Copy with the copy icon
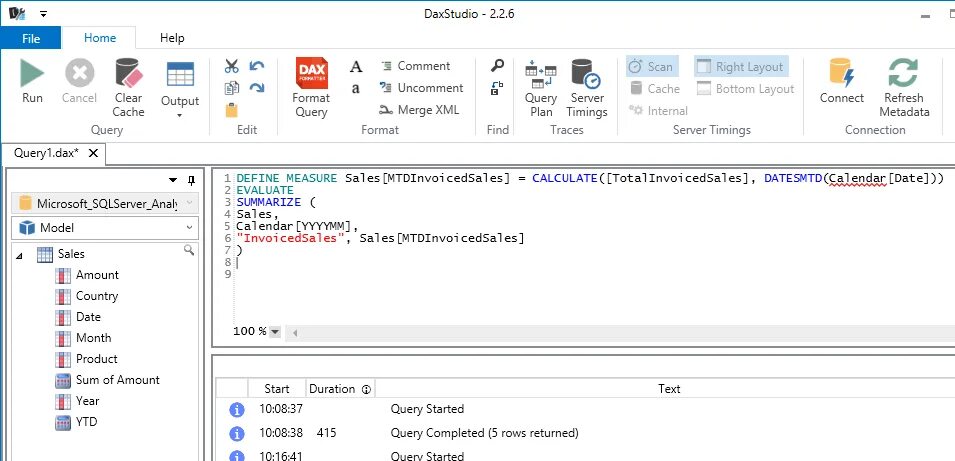Viewport: 955px width, 461px height. [231, 88]
